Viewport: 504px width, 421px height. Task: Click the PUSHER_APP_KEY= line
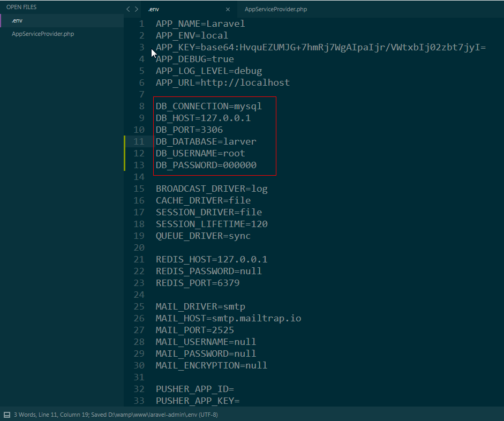pos(198,401)
